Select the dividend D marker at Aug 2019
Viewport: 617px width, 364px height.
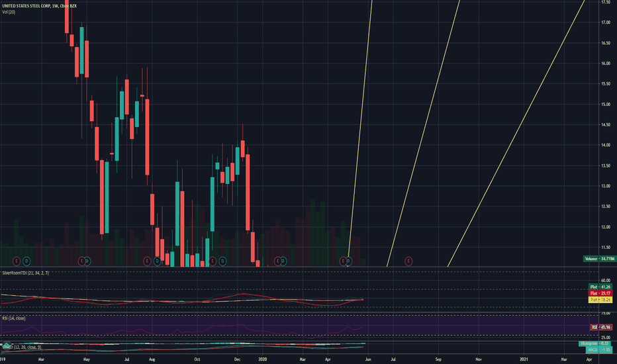pos(157,261)
